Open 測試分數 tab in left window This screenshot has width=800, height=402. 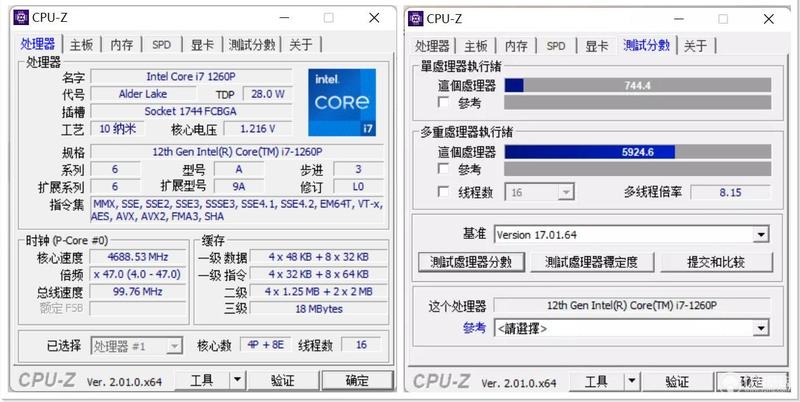point(252,45)
